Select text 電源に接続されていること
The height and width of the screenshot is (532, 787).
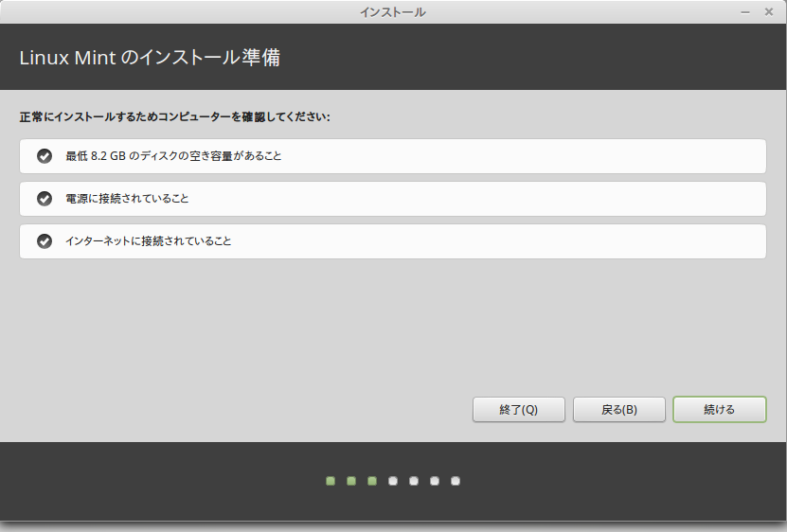coord(128,199)
